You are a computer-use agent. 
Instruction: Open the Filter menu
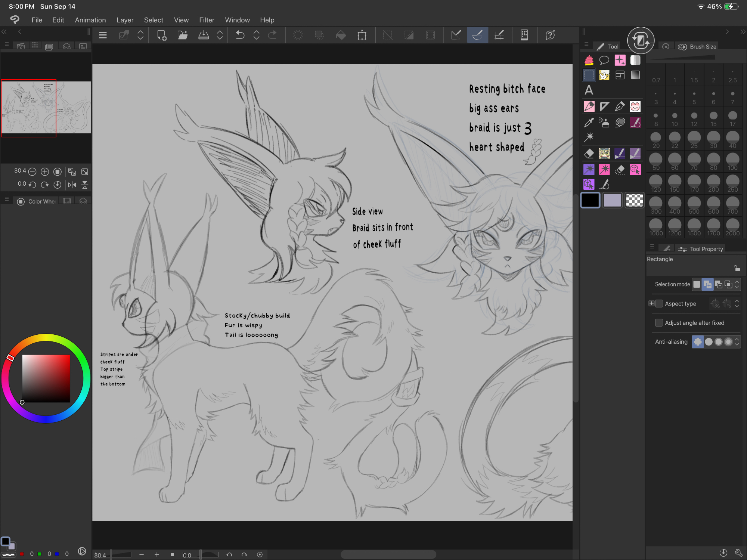tap(207, 20)
